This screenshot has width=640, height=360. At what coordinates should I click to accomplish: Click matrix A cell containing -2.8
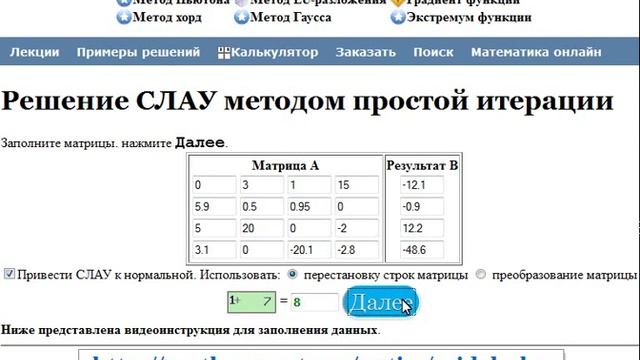point(357,250)
